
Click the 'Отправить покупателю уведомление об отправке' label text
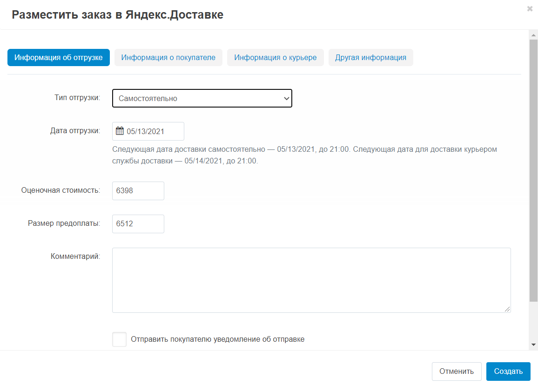pos(217,339)
